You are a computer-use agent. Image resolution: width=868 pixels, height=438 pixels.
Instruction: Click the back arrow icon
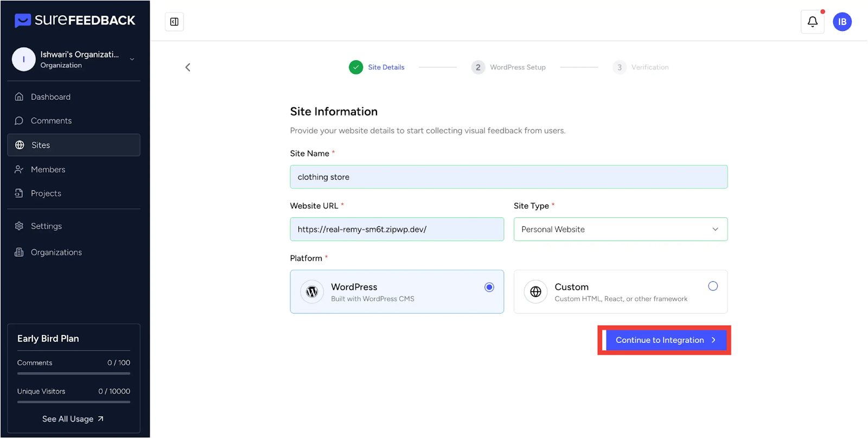tap(188, 67)
